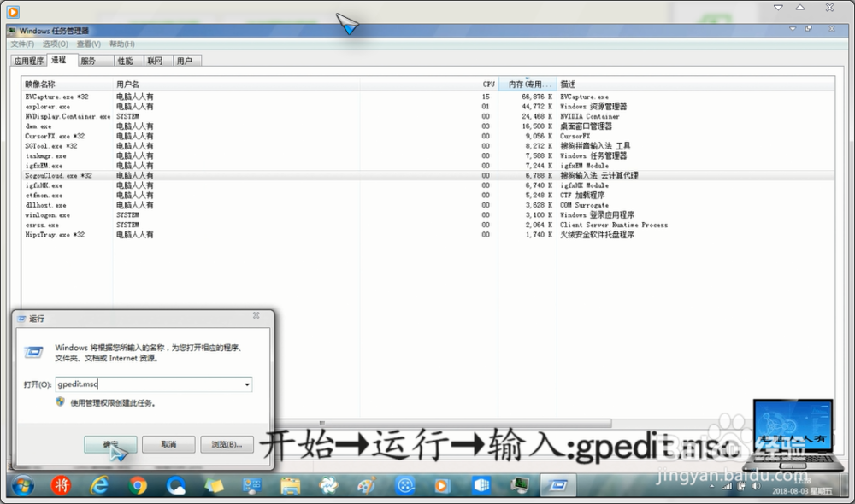Switch to the 进程 tab
Viewport: 855px width, 504px height.
[62, 60]
